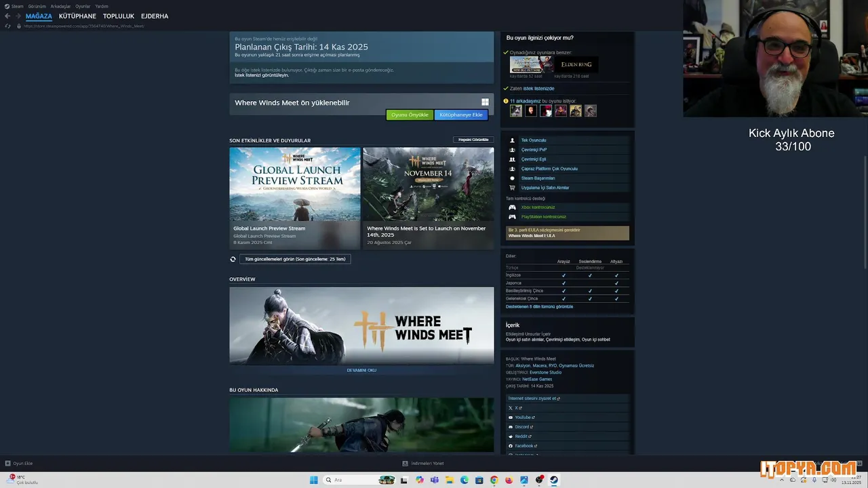Click the Tek Oyunculu single-player icon
This screenshot has width=868, height=488.
tap(513, 140)
